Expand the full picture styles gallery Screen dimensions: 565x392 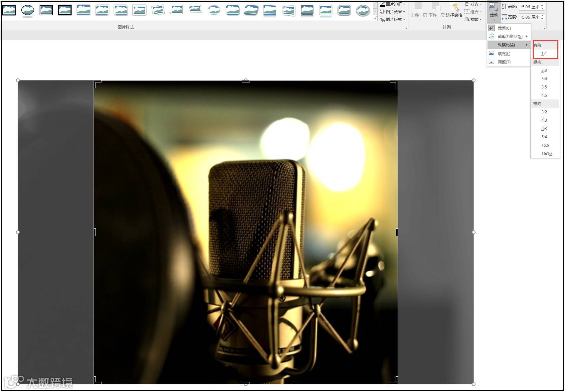click(375, 18)
